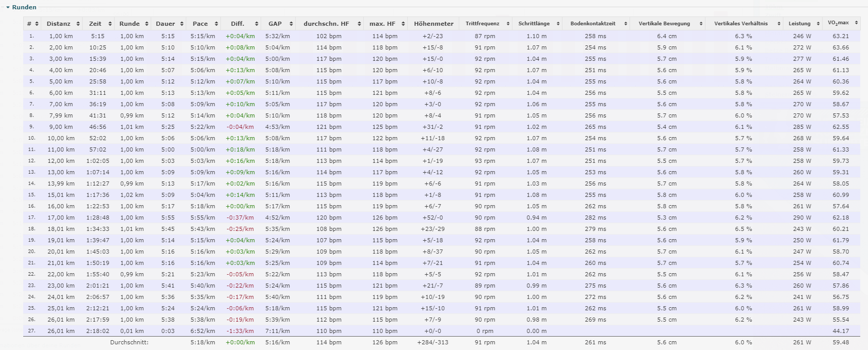Image resolution: width=868 pixels, height=350 pixels.
Task: Select lap 17 row number
Action: click(x=31, y=218)
